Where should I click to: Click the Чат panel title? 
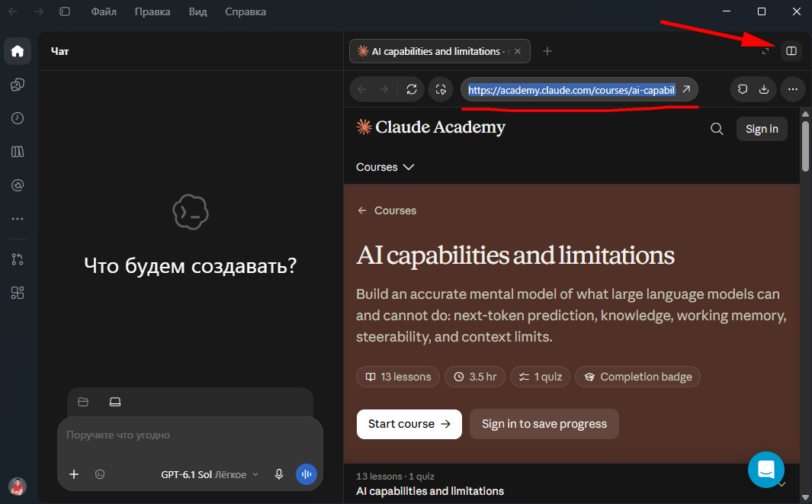pyautogui.click(x=60, y=51)
